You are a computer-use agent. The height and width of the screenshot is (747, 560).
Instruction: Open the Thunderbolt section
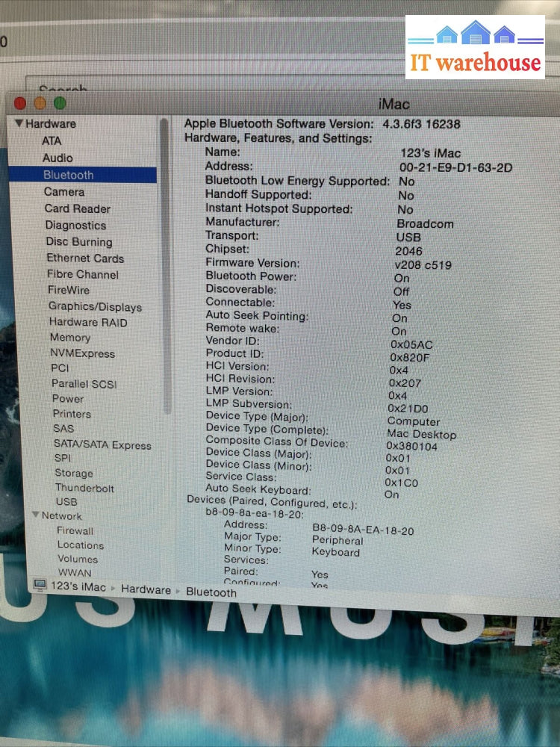84,488
